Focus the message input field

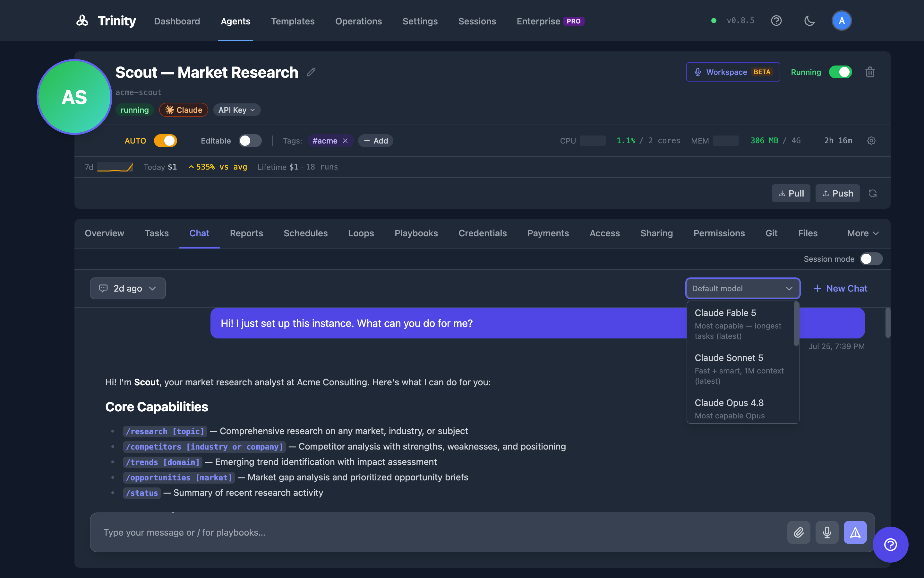coord(439,532)
